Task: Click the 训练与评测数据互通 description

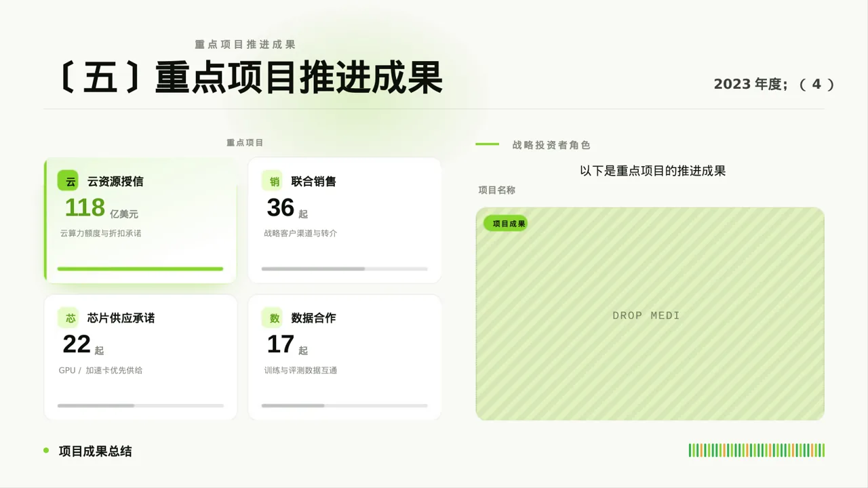Action: [x=300, y=370]
